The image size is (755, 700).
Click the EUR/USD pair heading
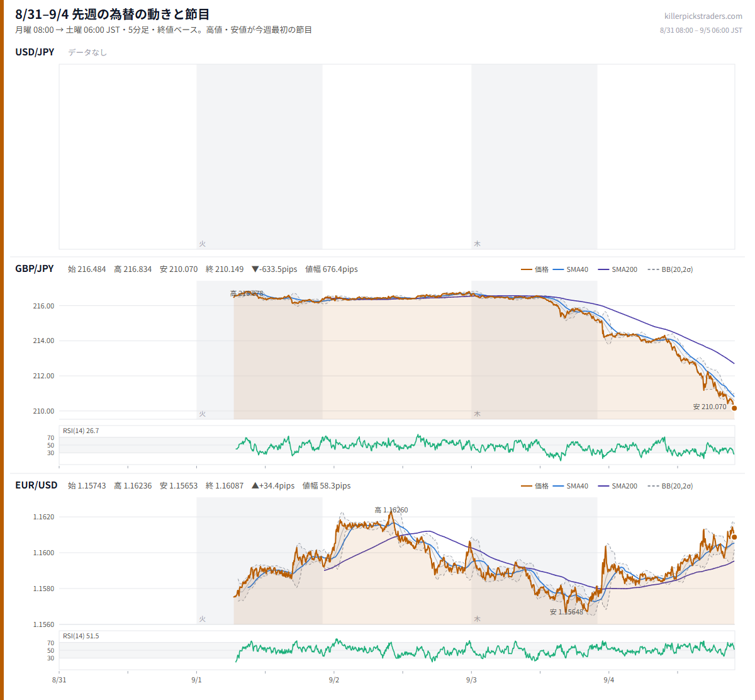tap(36, 485)
